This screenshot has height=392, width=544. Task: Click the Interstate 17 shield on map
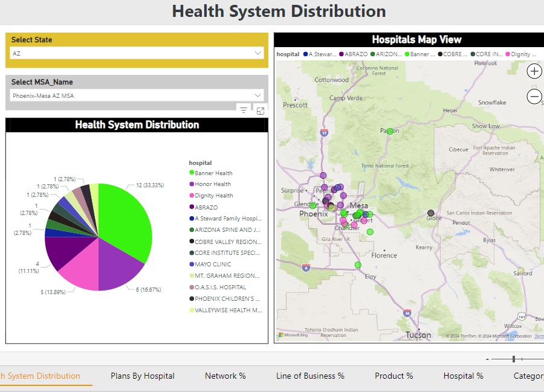point(324,132)
